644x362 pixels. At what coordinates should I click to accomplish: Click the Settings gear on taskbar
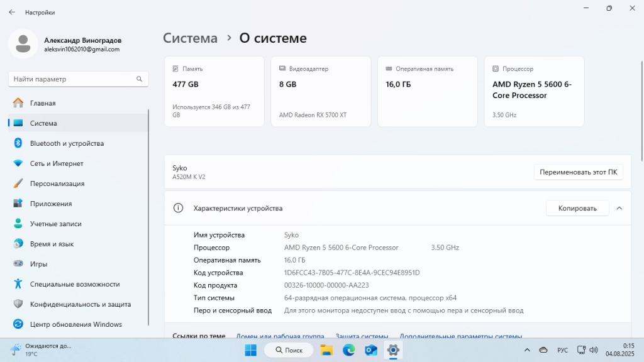[393, 350]
